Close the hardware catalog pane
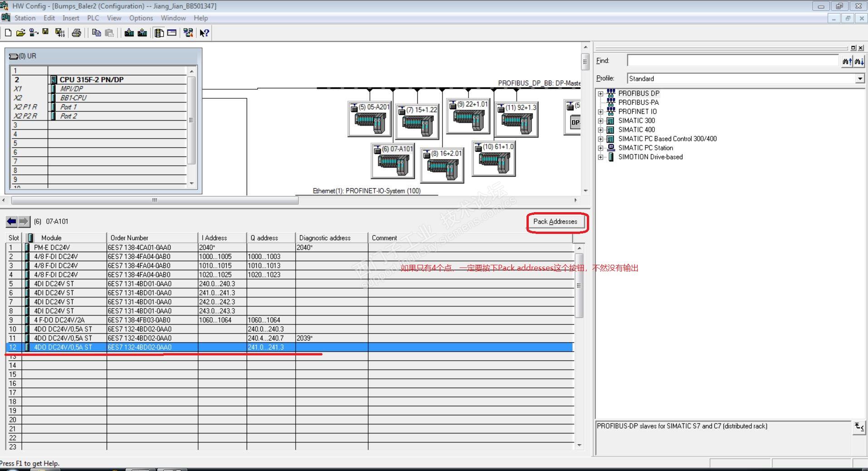 click(x=861, y=48)
